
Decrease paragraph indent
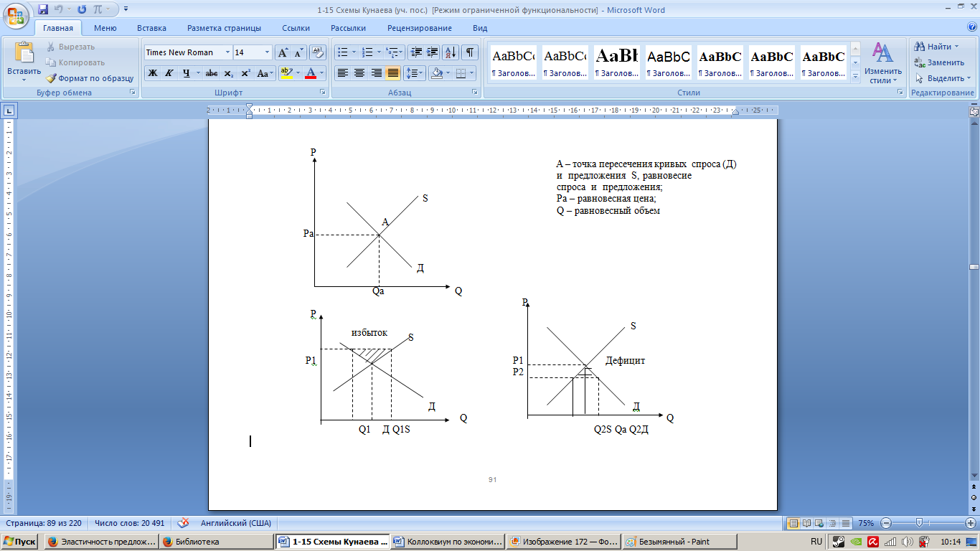point(415,52)
